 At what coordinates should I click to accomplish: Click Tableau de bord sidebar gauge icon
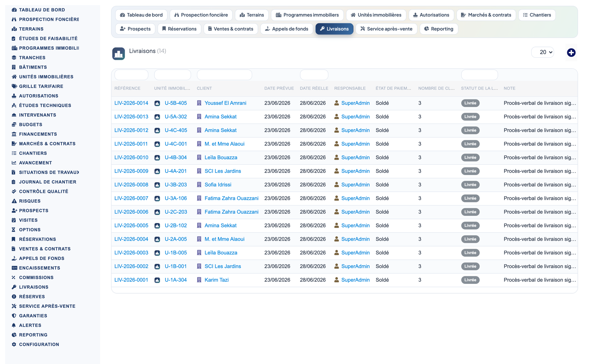coord(14,10)
